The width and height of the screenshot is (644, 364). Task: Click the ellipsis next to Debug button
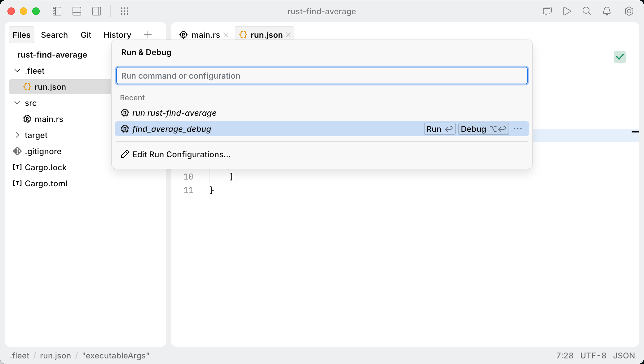point(518,129)
